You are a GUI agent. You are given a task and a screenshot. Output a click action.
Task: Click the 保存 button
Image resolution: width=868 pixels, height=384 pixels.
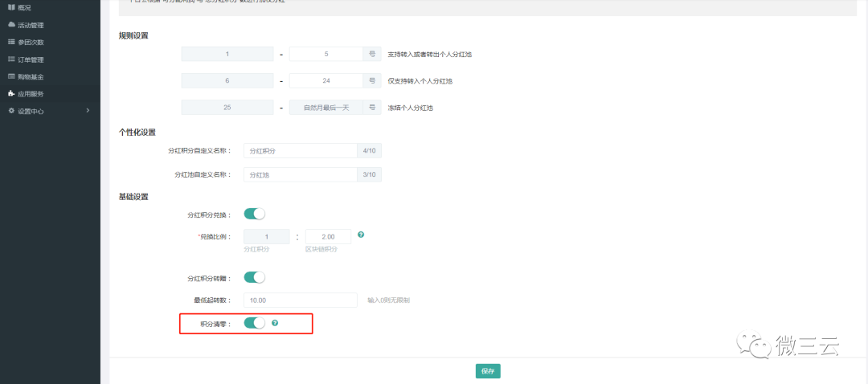click(488, 371)
